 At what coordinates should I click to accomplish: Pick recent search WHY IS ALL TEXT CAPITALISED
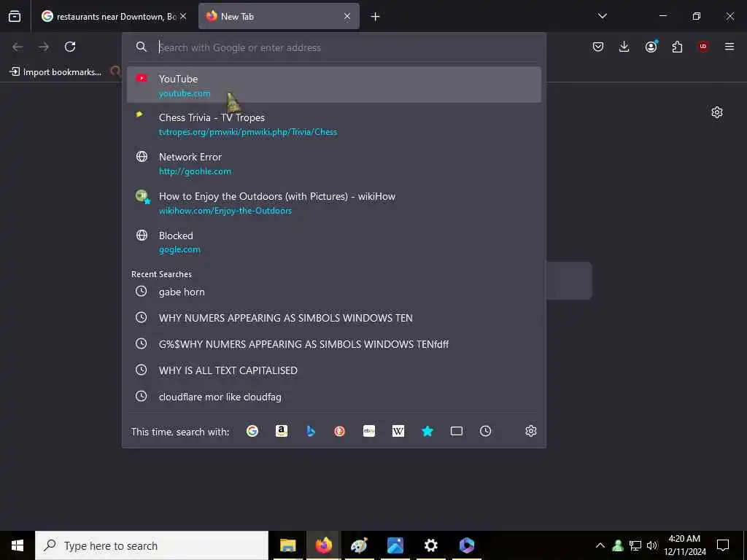(x=334, y=370)
